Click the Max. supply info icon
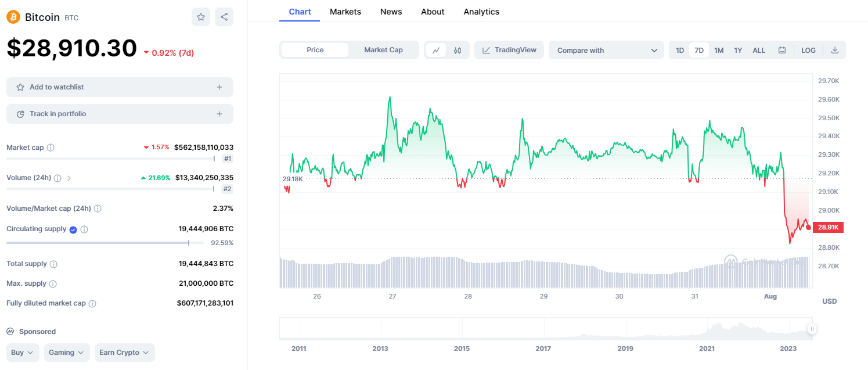 click(53, 284)
